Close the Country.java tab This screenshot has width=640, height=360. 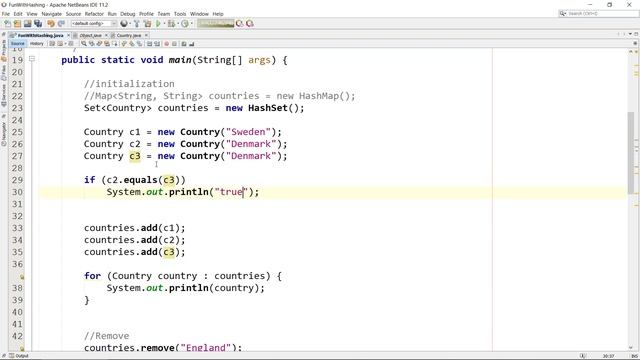coord(146,36)
